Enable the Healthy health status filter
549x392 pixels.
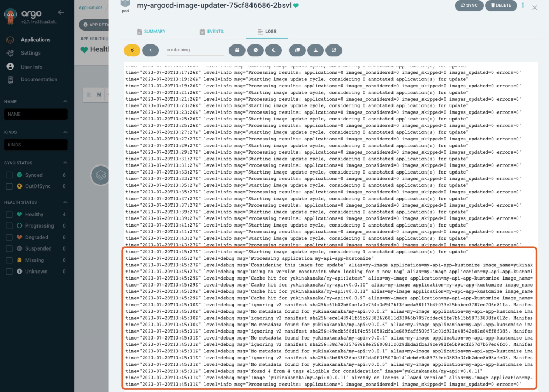pos(9,215)
